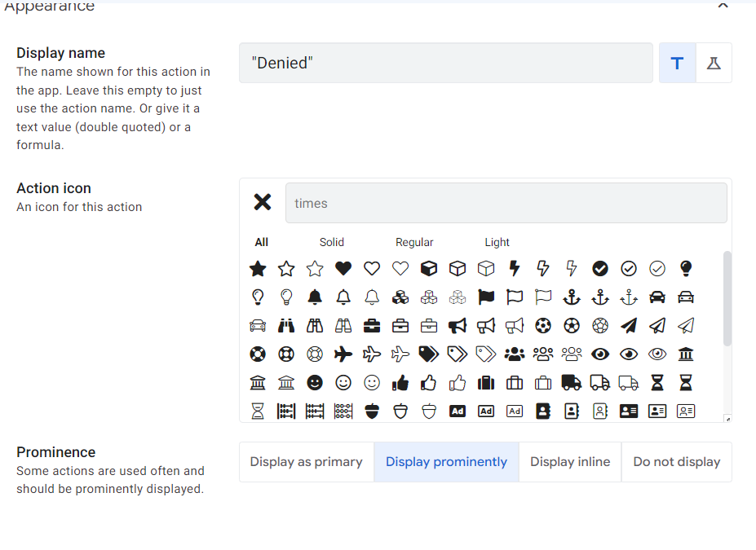The width and height of the screenshot is (756, 550).
Task: Collapse the Appearance section
Action: click(723, 6)
